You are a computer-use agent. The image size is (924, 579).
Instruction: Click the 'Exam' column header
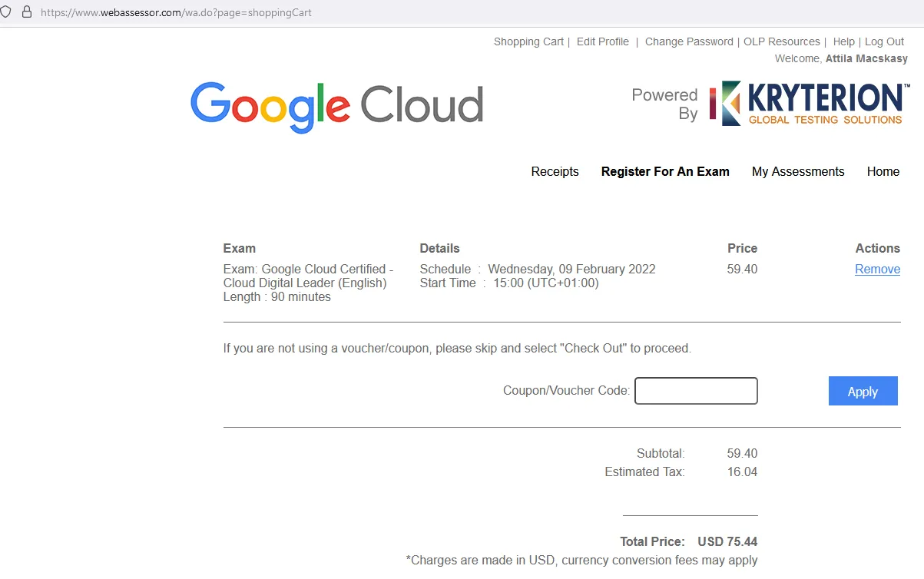click(239, 248)
